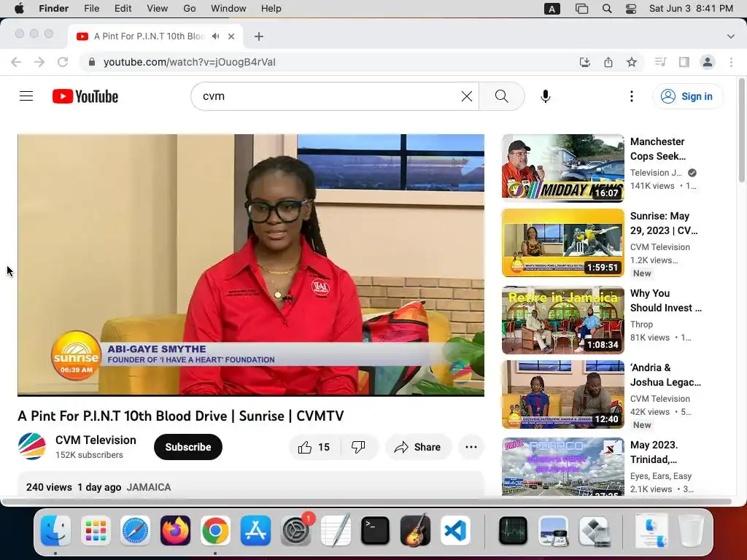Open Manchester Cops Seek video thumbnail
This screenshot has width=747, height=560.
pyautogui.click(x=563, y=168)
